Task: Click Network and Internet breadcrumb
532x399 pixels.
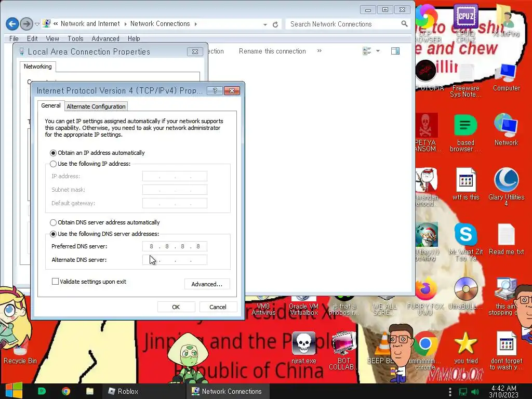Action: pyautogui.click(x=90, y=24)
